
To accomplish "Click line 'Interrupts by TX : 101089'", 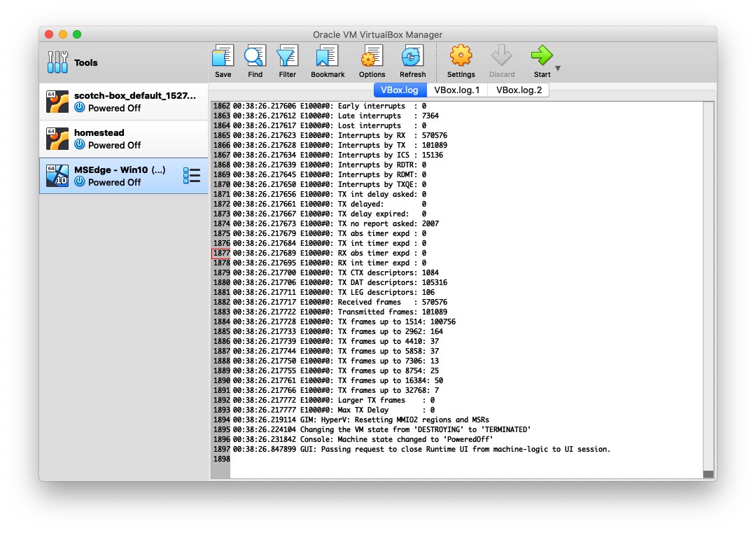I will [340, 145].
